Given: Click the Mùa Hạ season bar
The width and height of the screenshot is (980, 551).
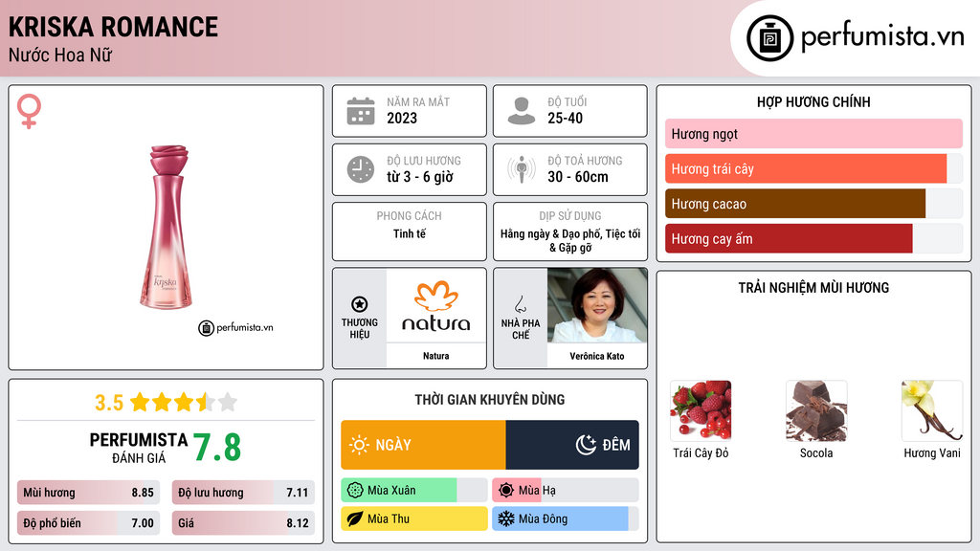Looking at the screenshot, I should (x=565, y=491).
